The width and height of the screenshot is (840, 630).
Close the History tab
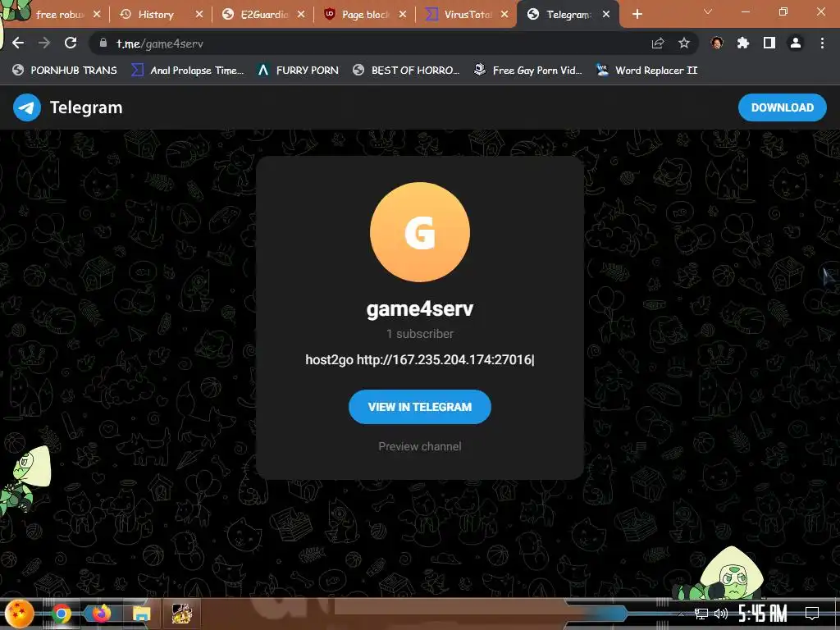[x=199, y=15]
